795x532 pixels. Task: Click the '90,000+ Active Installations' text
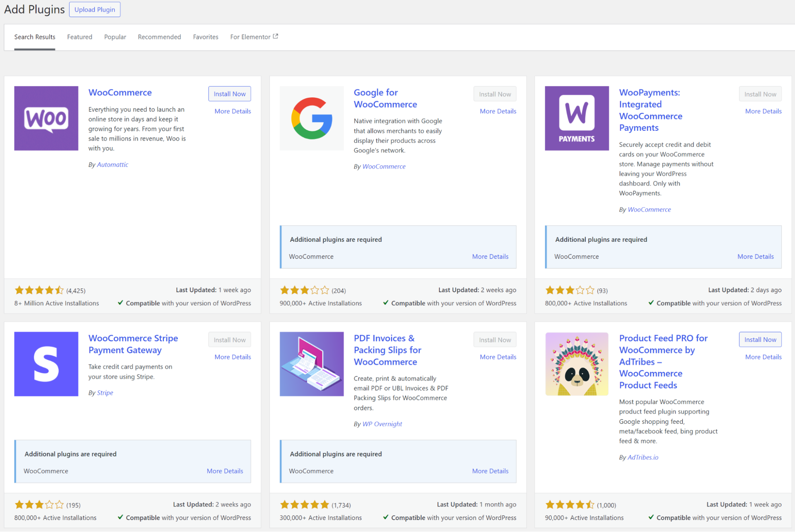point(584,518)
